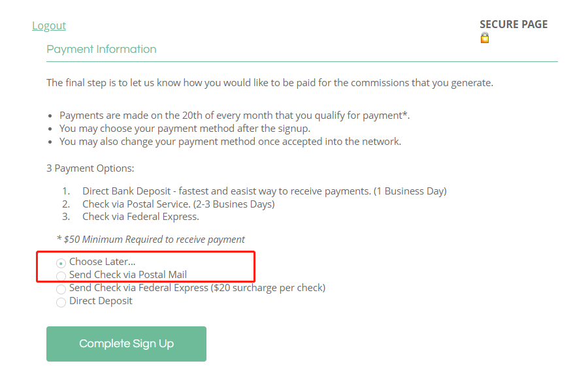Click the Payment Information section heading

(x=101, y=49)
